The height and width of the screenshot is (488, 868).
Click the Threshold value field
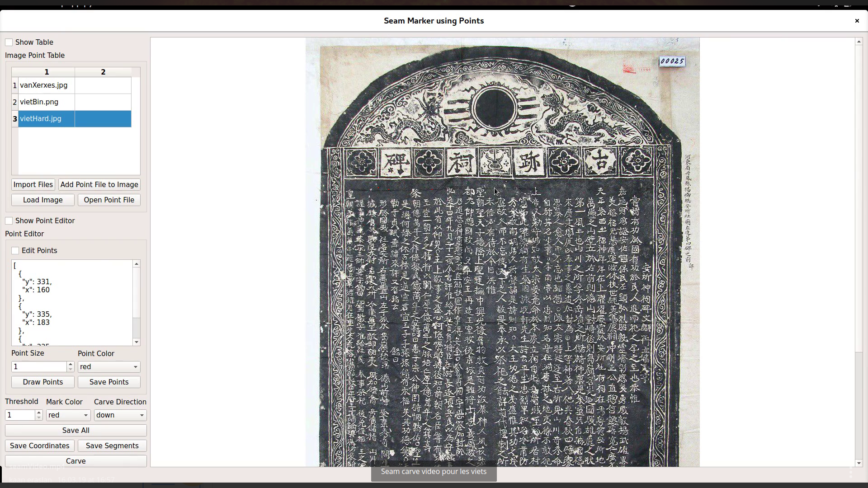[x=20, y=415]
